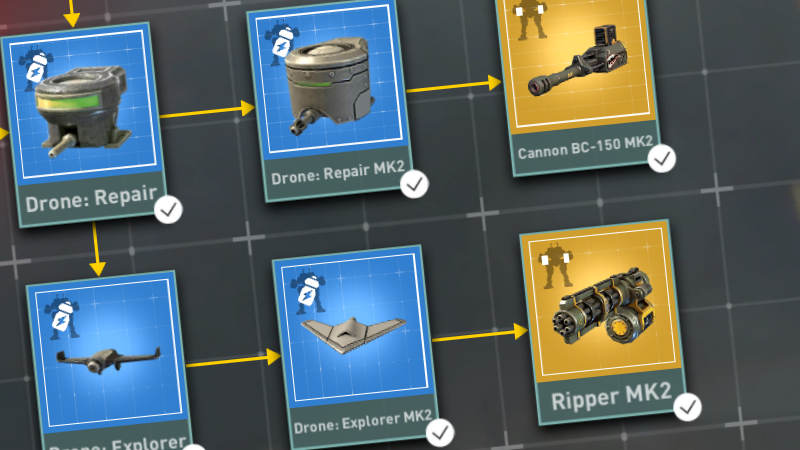Select the Cannon BC-150 MK2 card
Screen dimensions: 800x450
pos(579,84)
